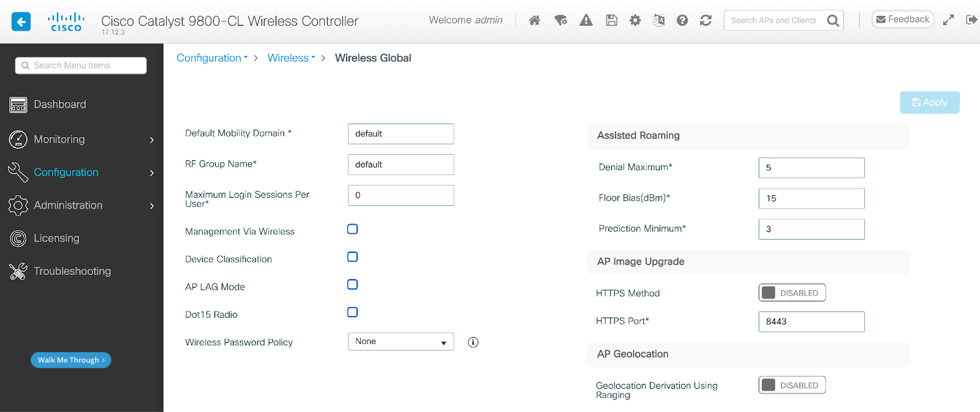
Task: Select Troubleshooting in sidebar
Action: tap(72, 271)
